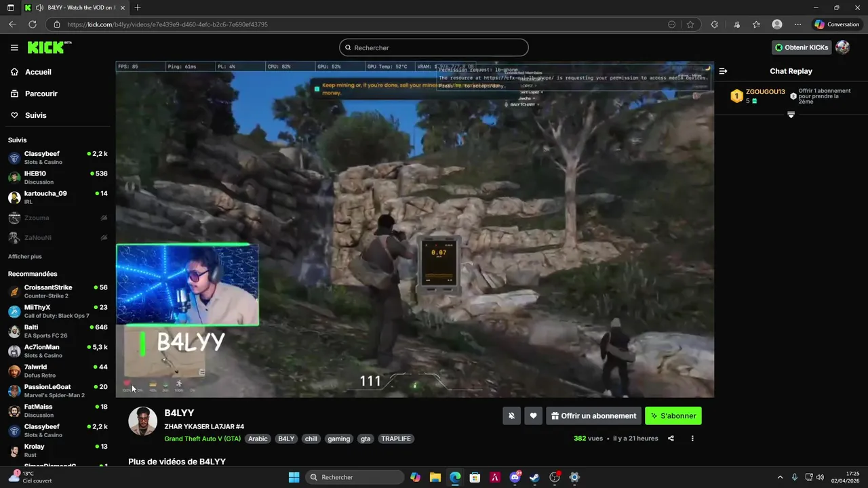Image resolution: width=868 pixels, height=488 pixels.
Task: Click the share icon under video
Action: [671, 439]
